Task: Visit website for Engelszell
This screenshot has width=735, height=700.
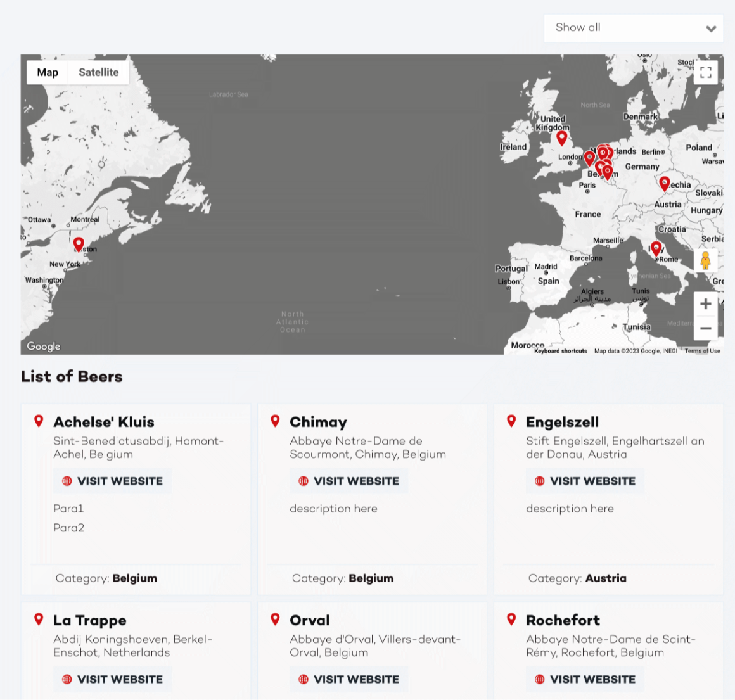Action: (x=585, y=481)
